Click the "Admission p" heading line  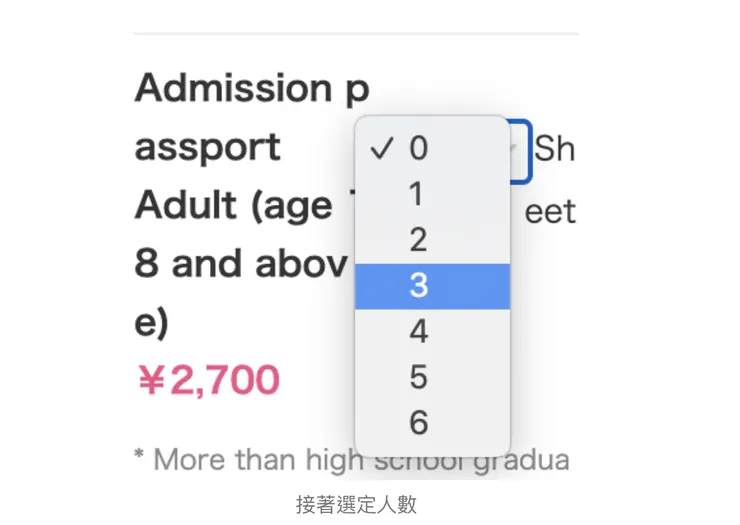point(252,89)
